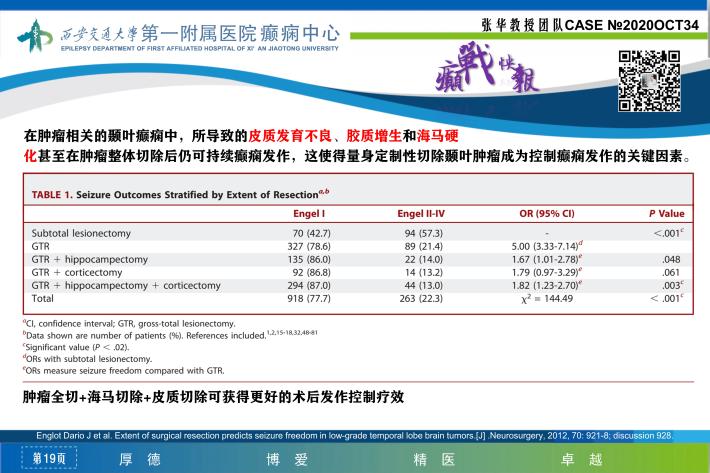The image size is (710, 473).
Task: Select the page number box 第19页
Action: pyautogui.click(x=49, y=459)
